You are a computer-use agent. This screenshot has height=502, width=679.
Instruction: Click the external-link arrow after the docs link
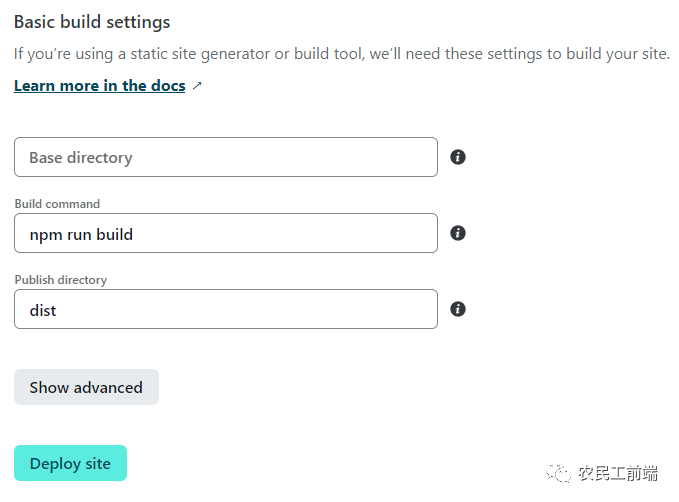(x=197, y=86)
